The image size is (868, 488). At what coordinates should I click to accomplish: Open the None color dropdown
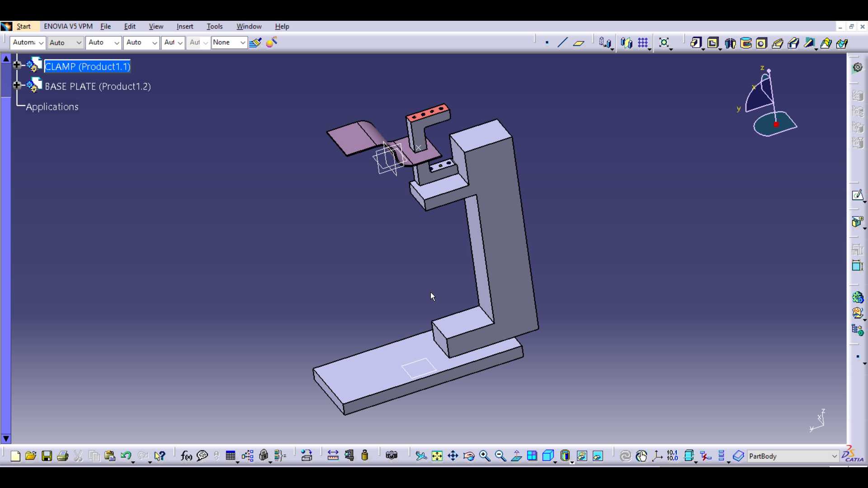coord(229,42)
